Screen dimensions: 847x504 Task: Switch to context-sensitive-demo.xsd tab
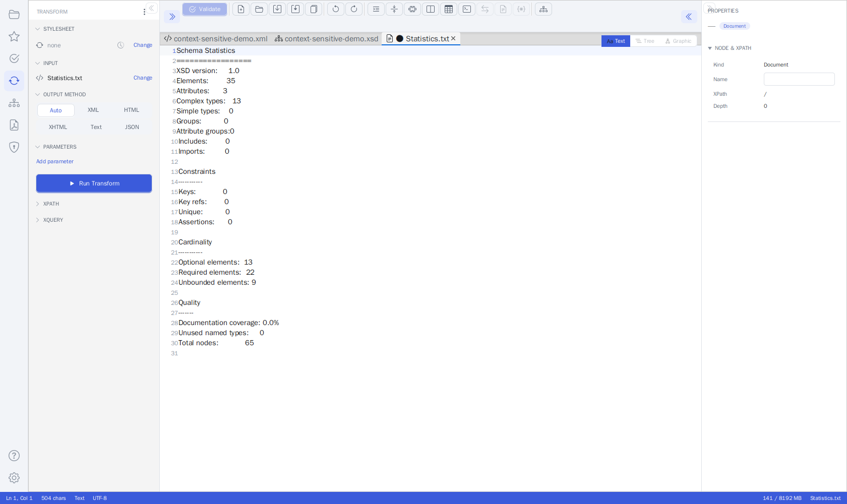point(327,39)
